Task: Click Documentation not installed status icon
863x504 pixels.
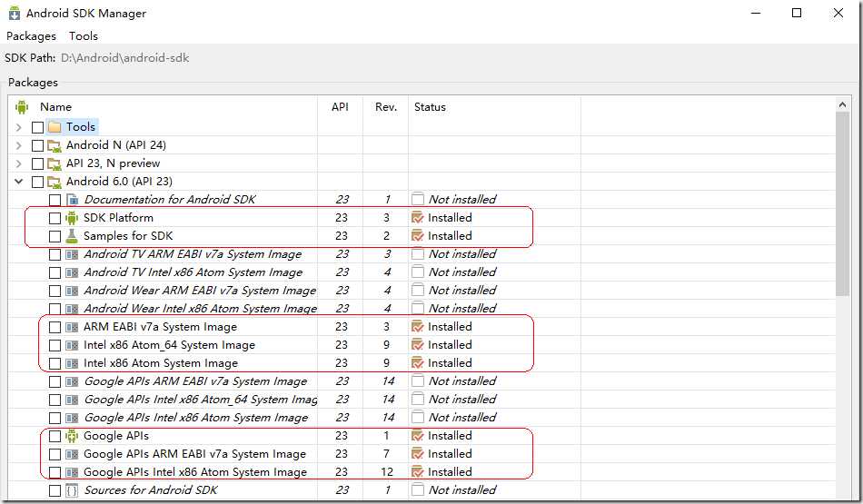Action: coord(418,199)
